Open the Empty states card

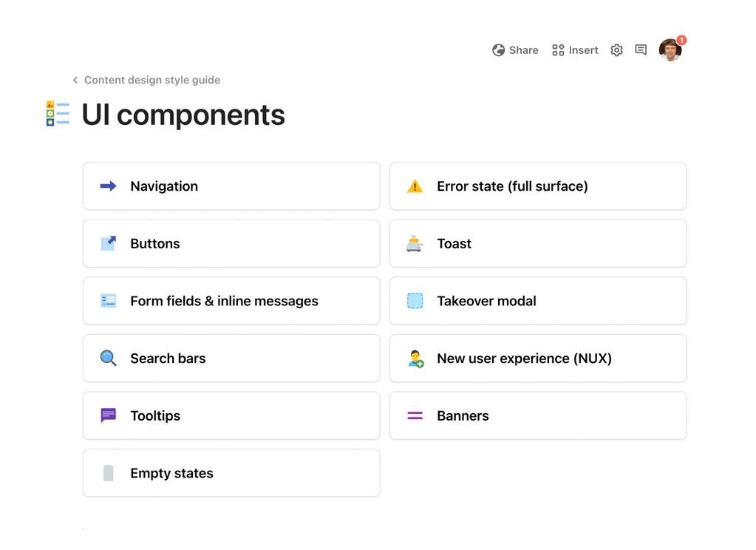pyautogui.click(x=231, y=473)
